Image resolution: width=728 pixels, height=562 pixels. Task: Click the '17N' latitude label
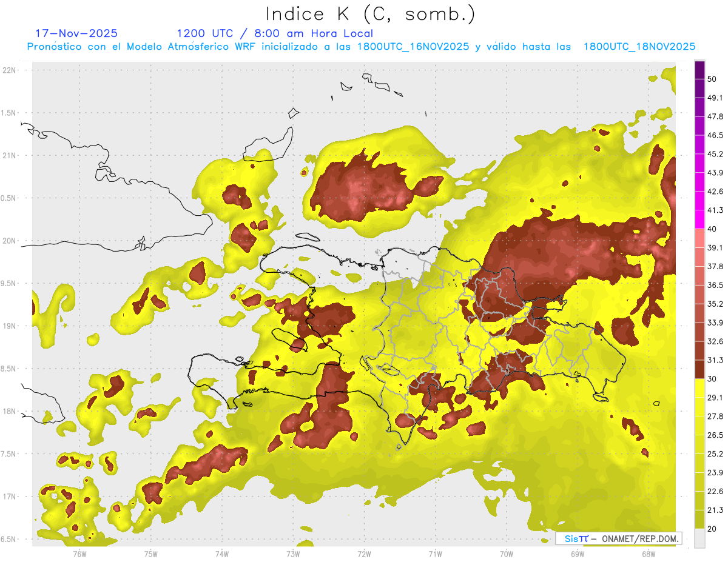[9, 497]
